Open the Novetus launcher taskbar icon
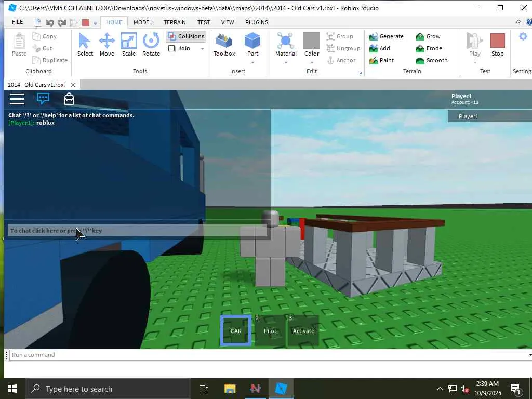The height and width of the screenshot is (399, 532). tap(255, 389)
